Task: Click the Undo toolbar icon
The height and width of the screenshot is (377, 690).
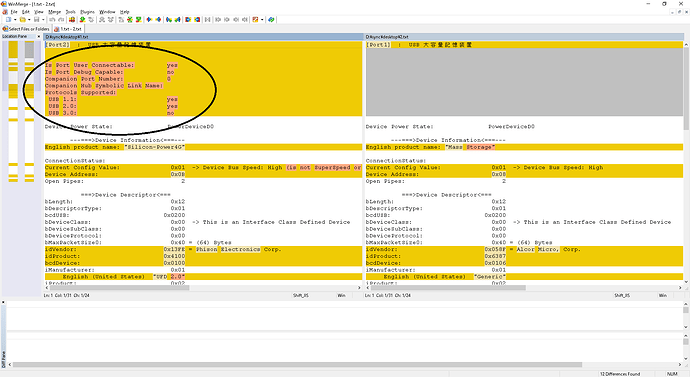Action: tap(52, 19)
